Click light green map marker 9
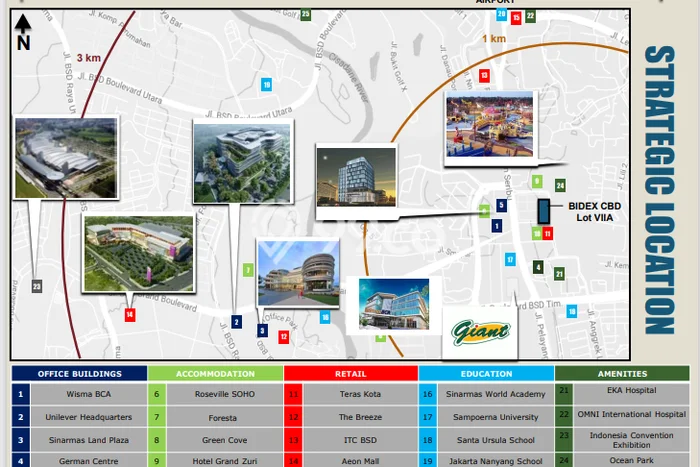This screenshot has width=700, height=467. pyautogui.click(x=537, y=181)
